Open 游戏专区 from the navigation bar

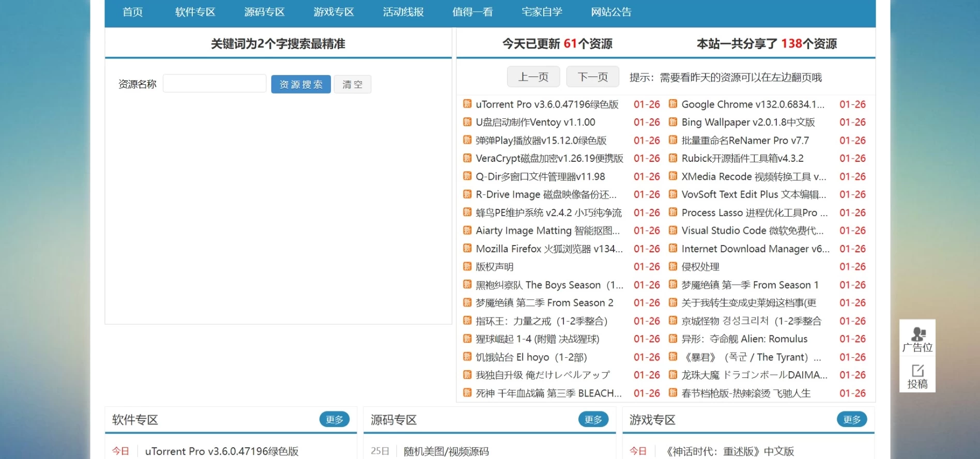click(x=333, y=12)
